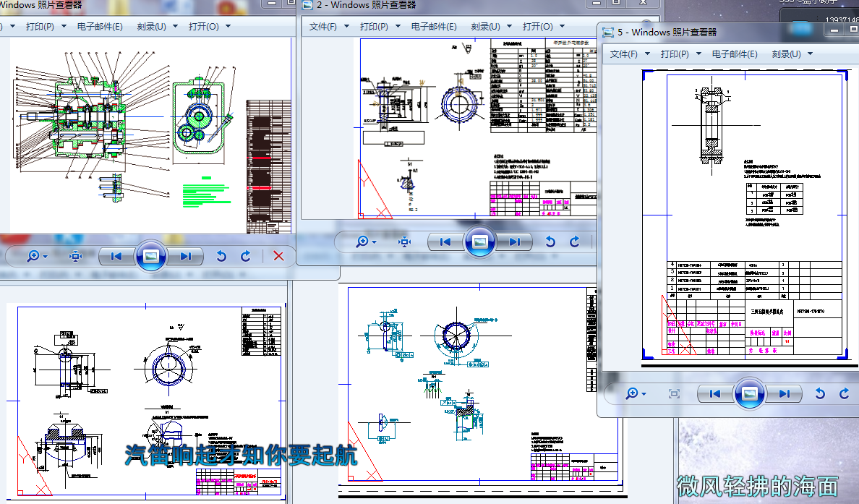Open zoom control in window 2
The width and height of the screenshot is (859, 504).
pyautogui.click(x=366, y=242)
